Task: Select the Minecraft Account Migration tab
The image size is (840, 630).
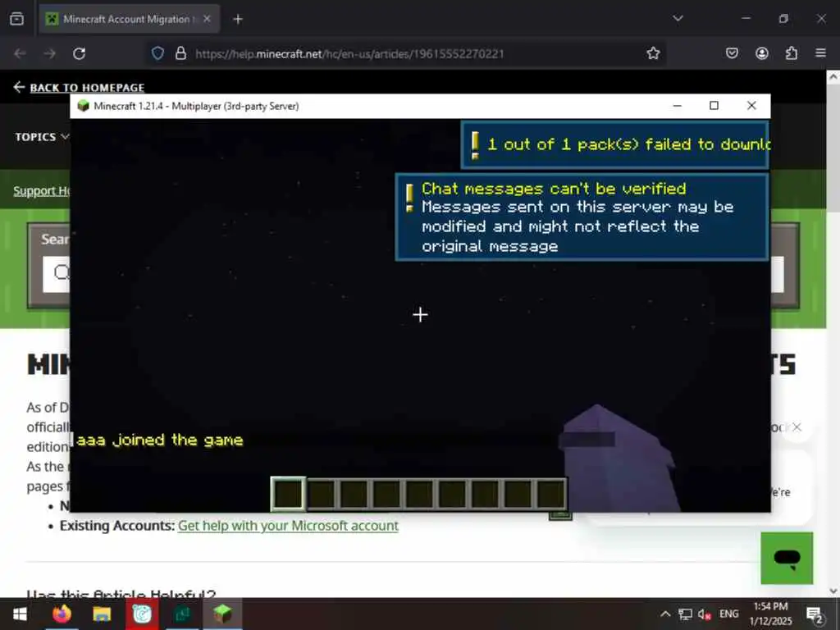Action: (129, 19)
